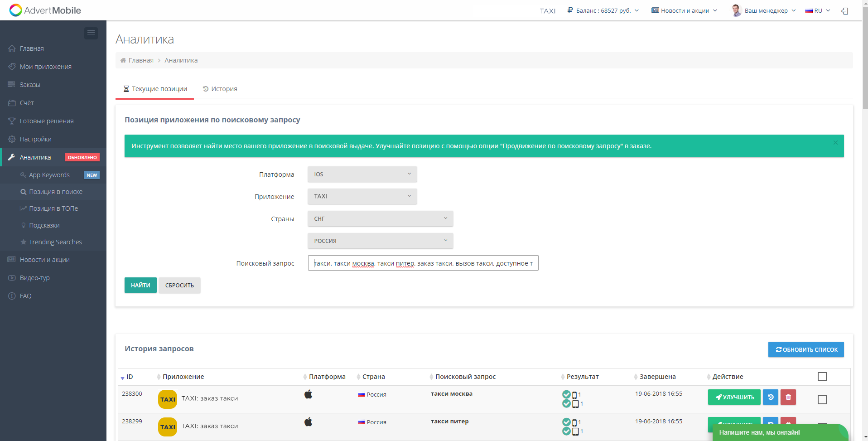Image resolution: width=868 pixels, height=441 pixels.
Task: Close the green info banner
Action: (835, 143)
